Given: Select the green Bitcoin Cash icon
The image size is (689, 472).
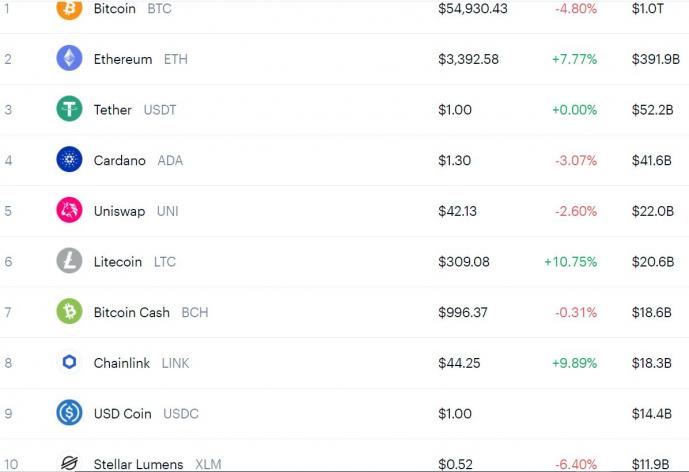Looking at the screenshot, I should (69, 311).
